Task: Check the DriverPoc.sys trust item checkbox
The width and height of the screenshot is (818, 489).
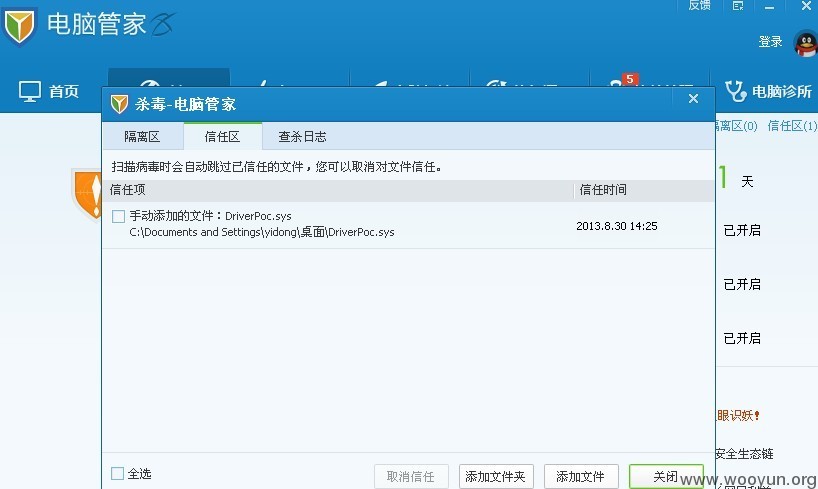Action: [x=118, y=216]
